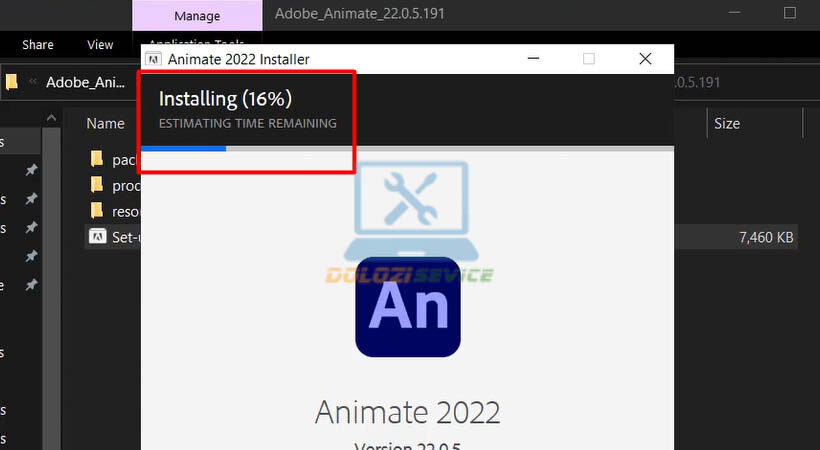Open the 'reso' folder icon
The image size is (820, 450).
coord(97,211)
